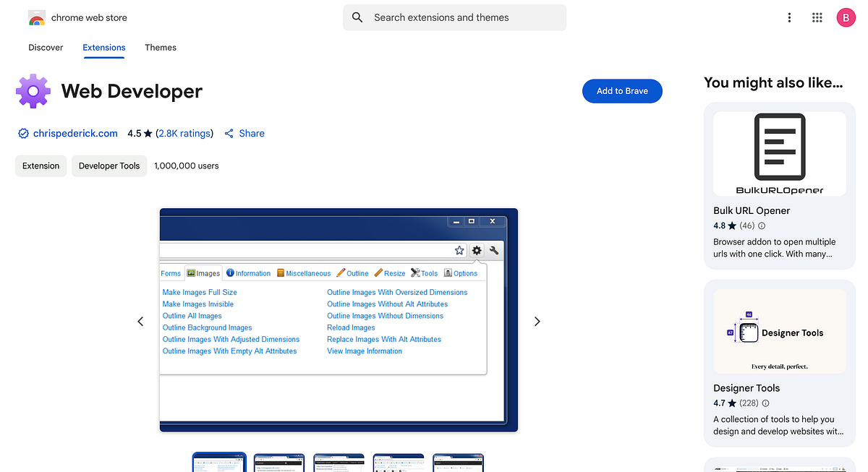This screenshot has width=868, height=472.
Task: Click the Share icon
Action: click(228, 133)
